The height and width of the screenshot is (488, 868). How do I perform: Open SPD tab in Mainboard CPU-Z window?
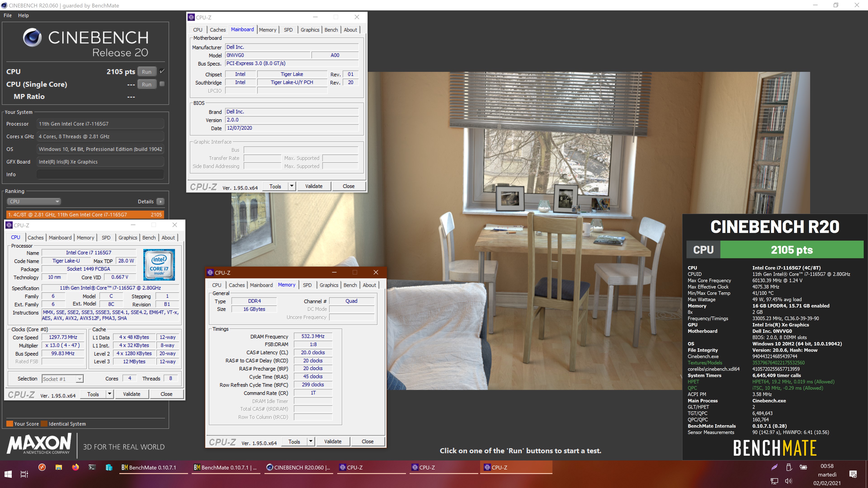[288, 30]
